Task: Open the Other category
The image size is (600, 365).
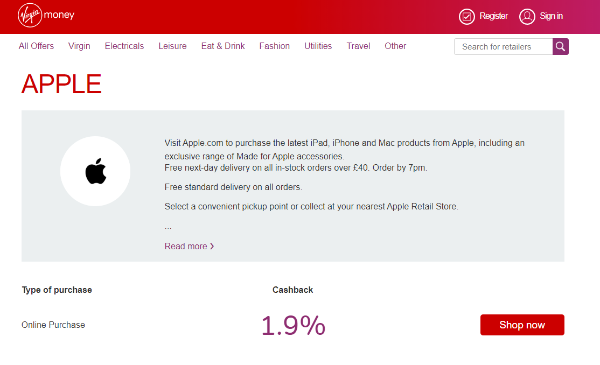Action: click(x=395, y=46)
